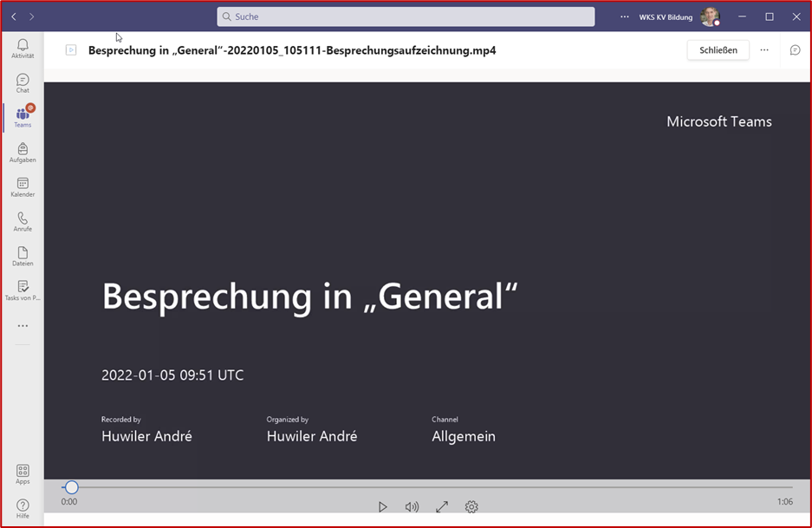Image resolution: width=812 pixels, height=528 pixels.
Task: Click the Allgemein channel name
Action: pyautogui.click(x=464, y=436)
